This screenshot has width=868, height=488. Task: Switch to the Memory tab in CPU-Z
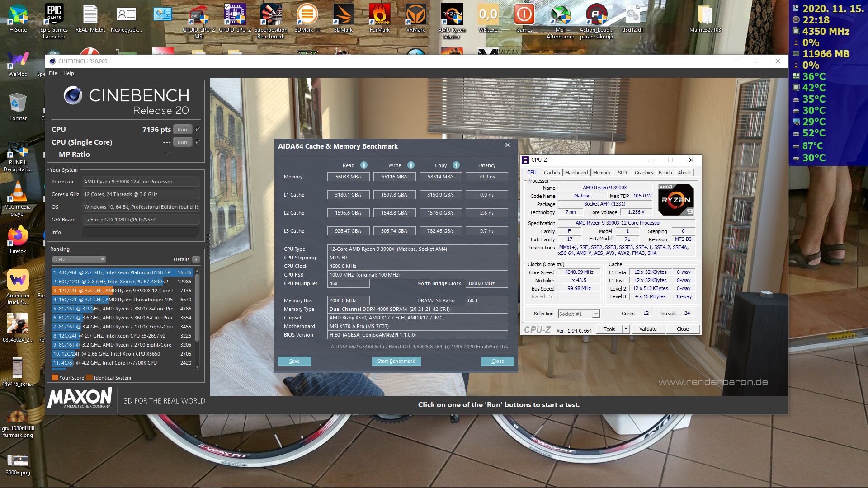pyautogui.click(x=601, y=173)
